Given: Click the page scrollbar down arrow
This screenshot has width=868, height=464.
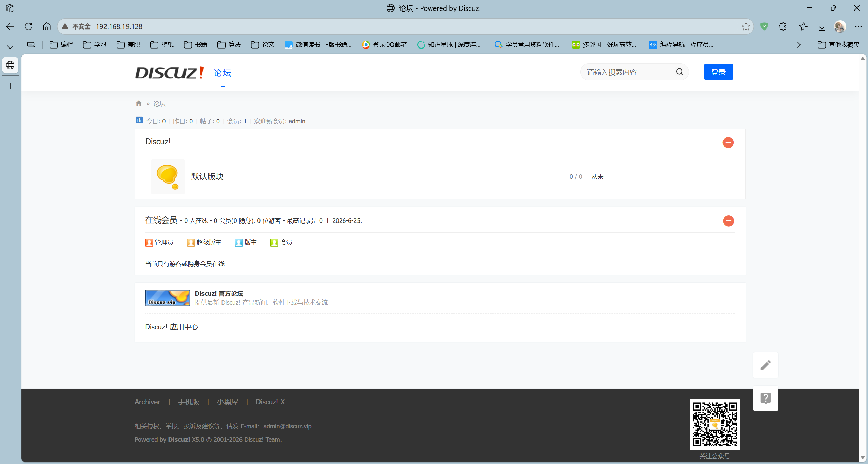Looking at the screenshot, I should point(863,458).
